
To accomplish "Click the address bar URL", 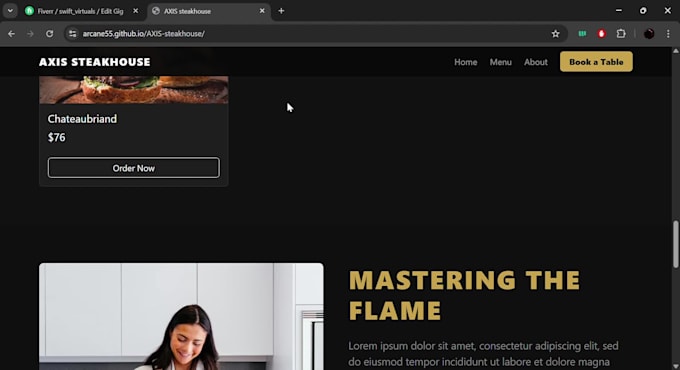I will click(x=144, y=33).
